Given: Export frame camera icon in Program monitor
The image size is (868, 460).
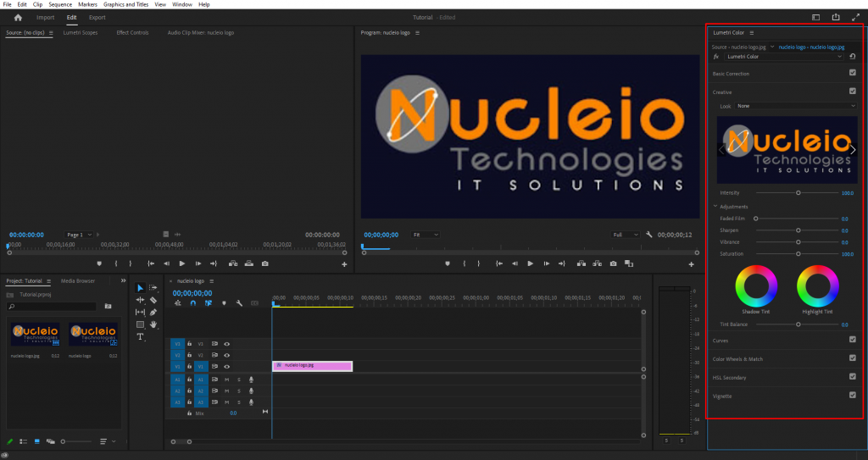Looking at the screenshot, I should (613, 264).
